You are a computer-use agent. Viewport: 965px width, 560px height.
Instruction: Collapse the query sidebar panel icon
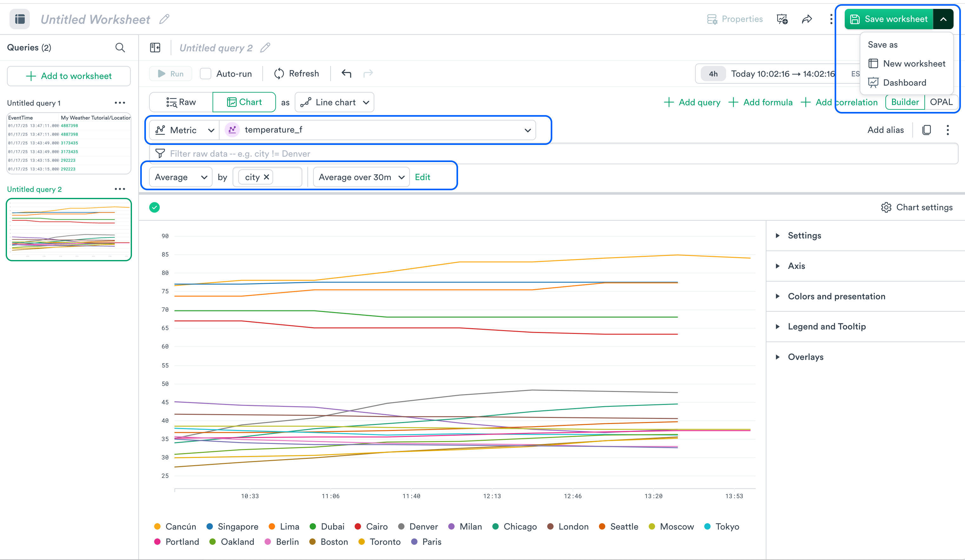tap(155, 48)
